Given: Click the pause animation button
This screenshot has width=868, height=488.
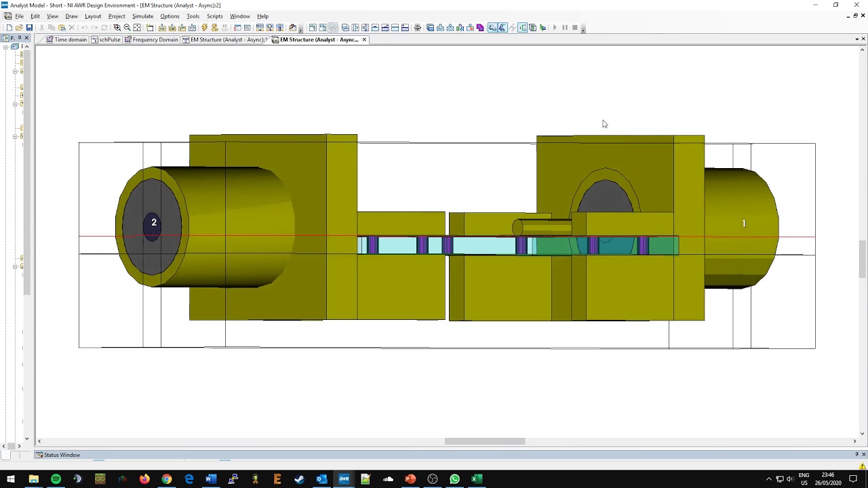Looking at the screenshot, I should tap(565, 28).
